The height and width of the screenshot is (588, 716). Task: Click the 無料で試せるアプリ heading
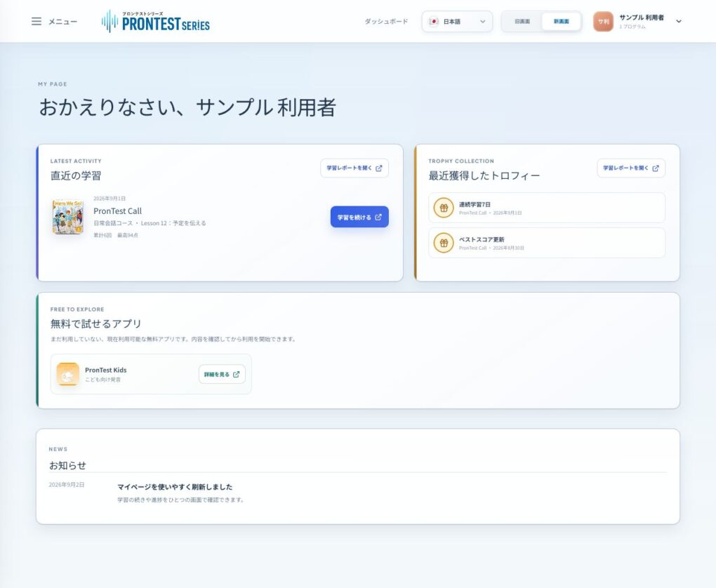[x=96, y=323]
